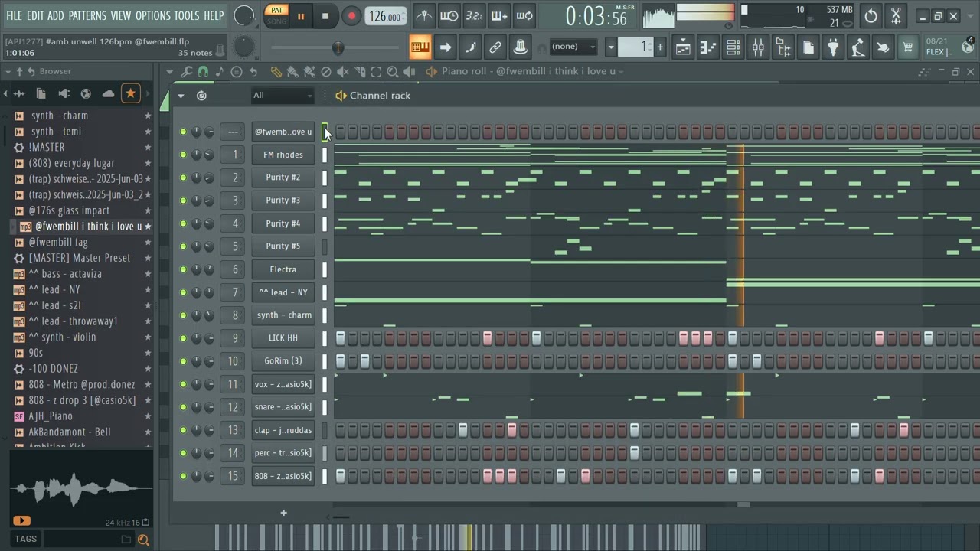
Task: Stop playback with the stop button
Action: (x=325, y=15)
